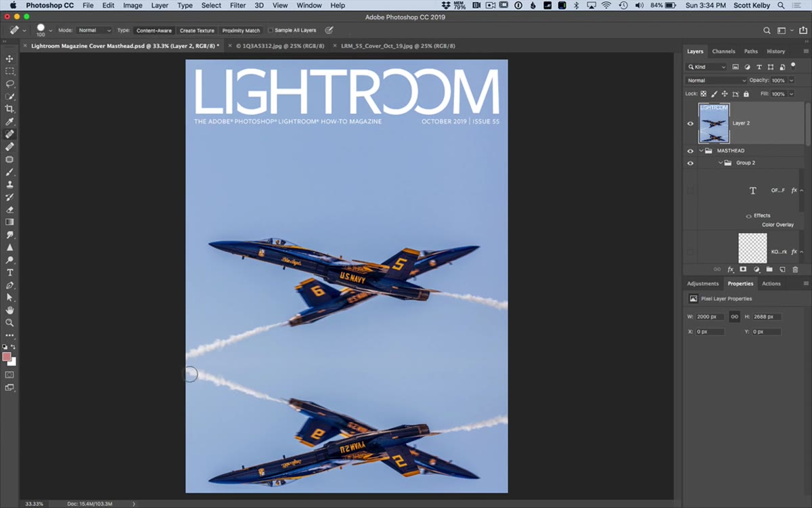This screenshot has height=508, width=812.
Task: Click Add layer mask icon
Action: [743, 270]
